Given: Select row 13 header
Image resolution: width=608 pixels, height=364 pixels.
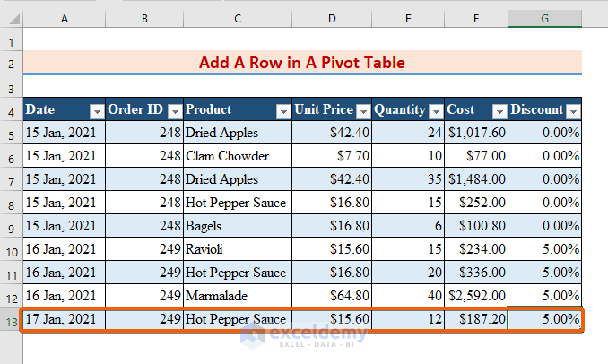Looking at the screenshot, I should [x=11, y=319].
